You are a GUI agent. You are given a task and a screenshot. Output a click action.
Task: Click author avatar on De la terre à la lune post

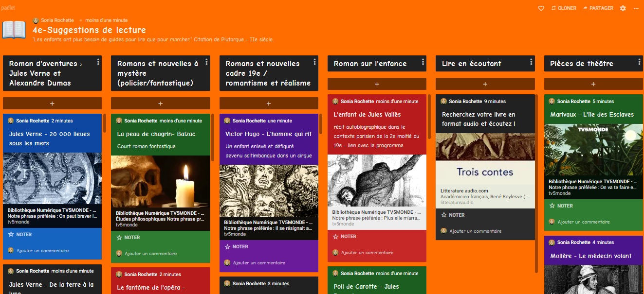[x=11, y=271]
